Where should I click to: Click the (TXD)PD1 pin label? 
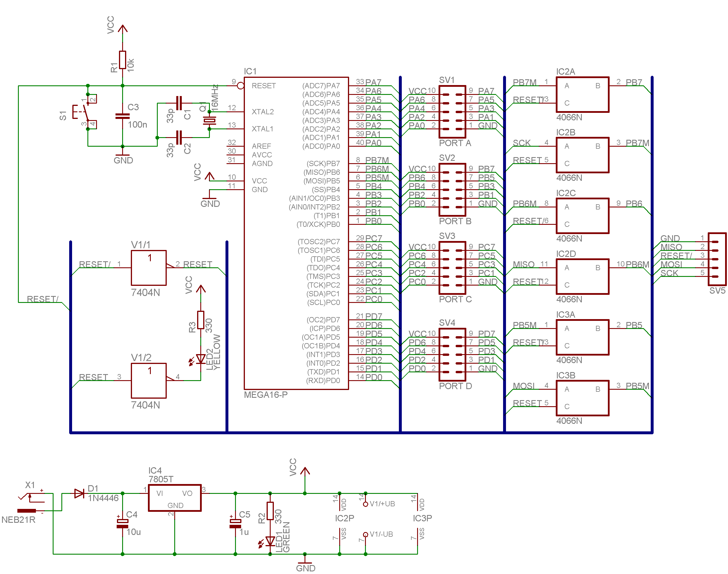click(323, 372)
